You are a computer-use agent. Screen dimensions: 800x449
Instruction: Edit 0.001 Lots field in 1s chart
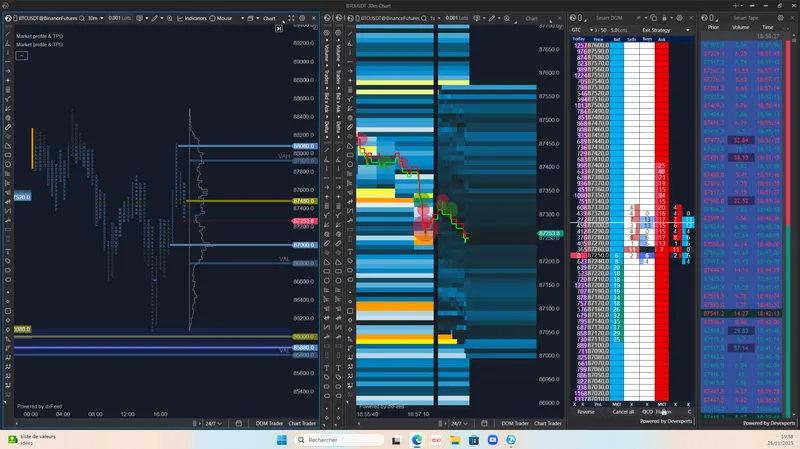[x=457, y=18]
